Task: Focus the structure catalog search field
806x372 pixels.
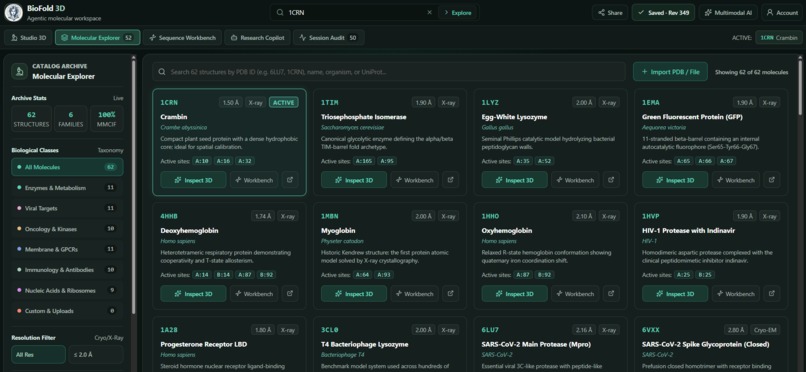Action: (389, 72)
